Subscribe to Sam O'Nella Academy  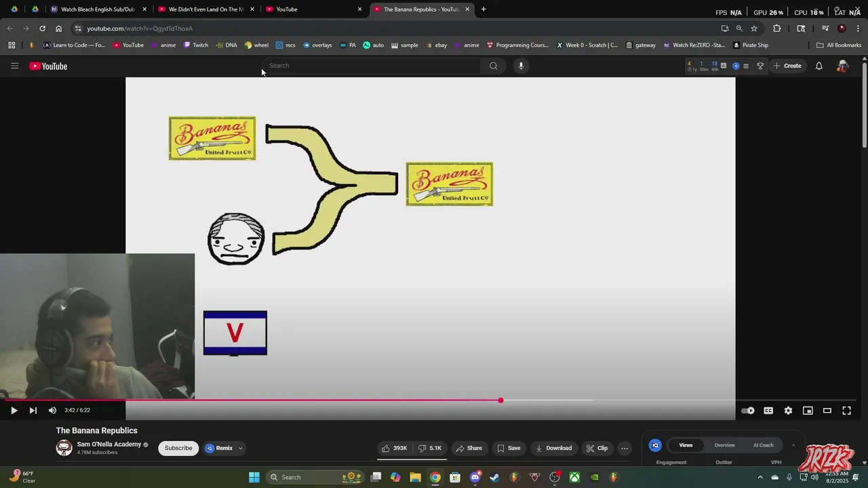point(178,448)
